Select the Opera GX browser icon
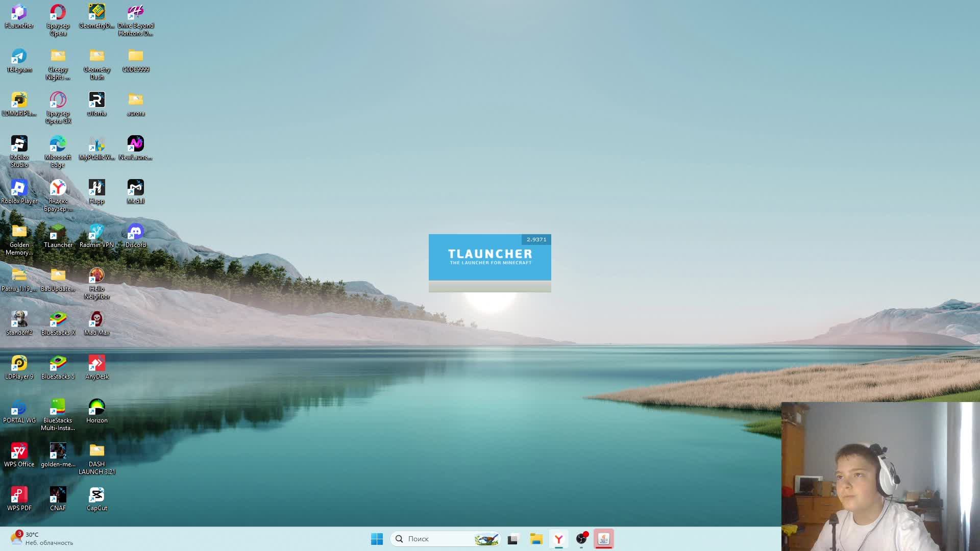Image resolution: width=980 pixels, height=551 pixels. click(58, 108)
